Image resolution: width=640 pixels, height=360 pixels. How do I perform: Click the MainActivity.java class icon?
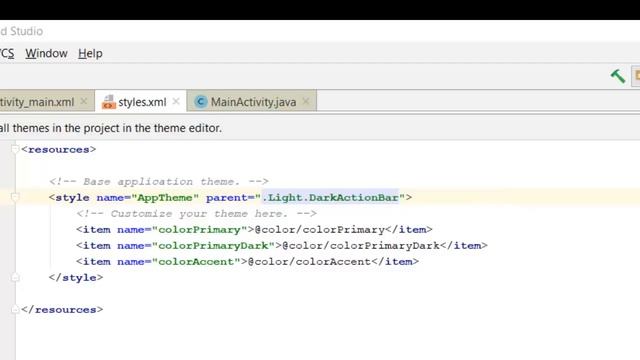pyautogui.click(x=200, y=102)
